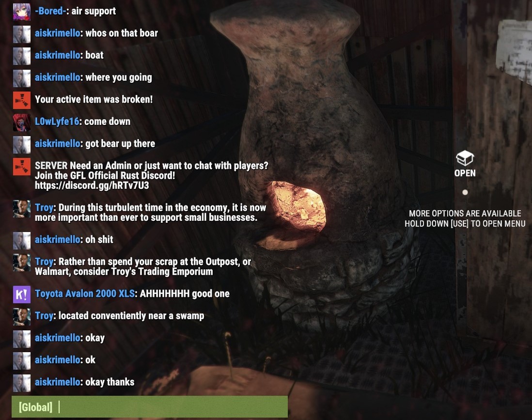Viewport: 532px width, 420px height.
Task: Click the purple K! avatar of Toyota Avalon
Action: [x=22, y=295]
